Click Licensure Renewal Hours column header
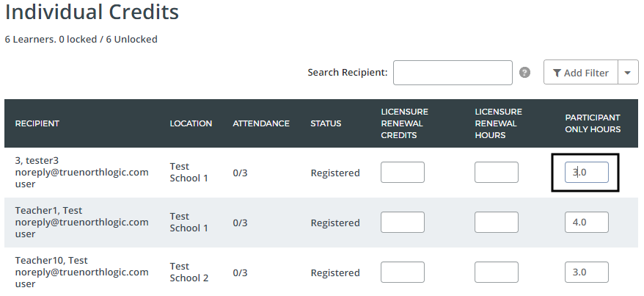Screen dimensions: 644x296 (498, 123)
